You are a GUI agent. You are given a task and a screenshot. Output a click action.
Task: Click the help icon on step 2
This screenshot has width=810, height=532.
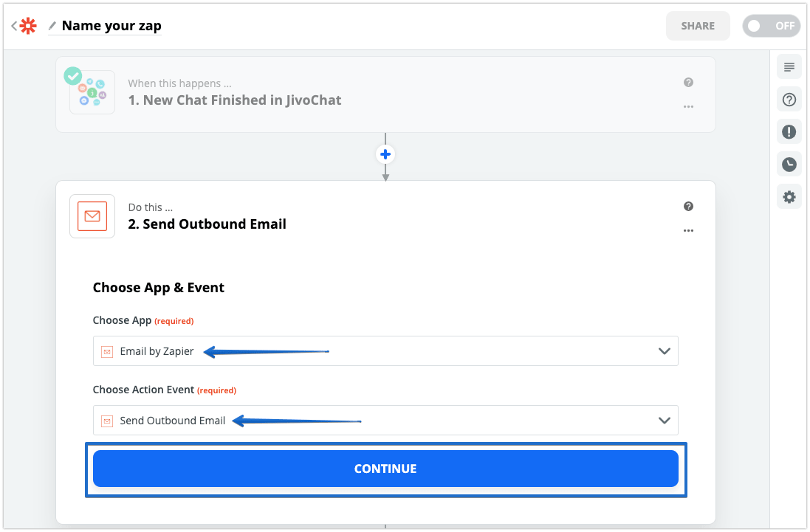tap(688, 207)
